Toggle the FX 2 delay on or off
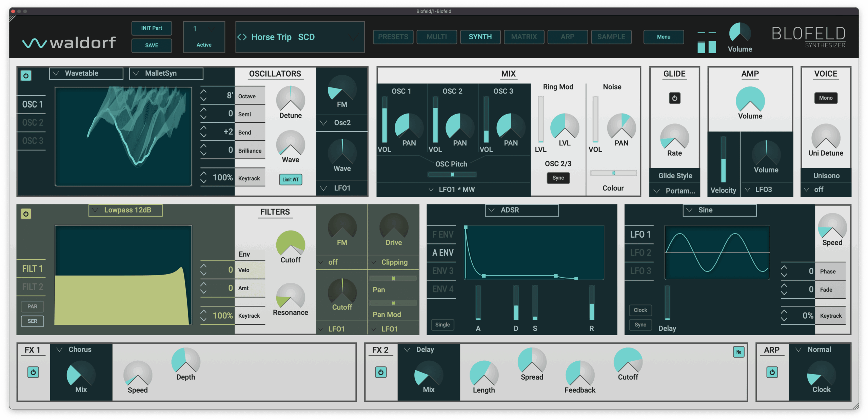 pyautogui.click(x=380, y=372)
